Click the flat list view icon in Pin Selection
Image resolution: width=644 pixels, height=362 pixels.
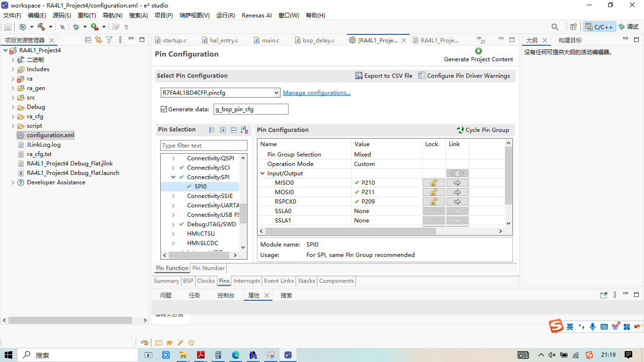[x=212, y=130]
